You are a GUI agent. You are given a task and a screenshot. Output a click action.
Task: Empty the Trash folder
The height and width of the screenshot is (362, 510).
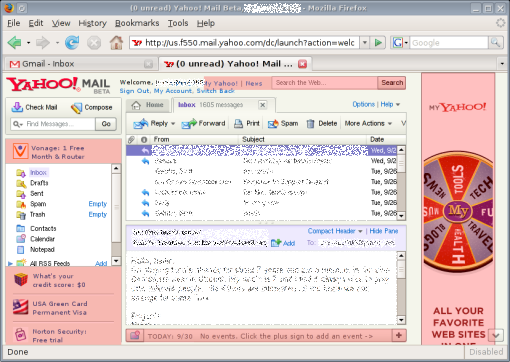click(x=97, y=214)
